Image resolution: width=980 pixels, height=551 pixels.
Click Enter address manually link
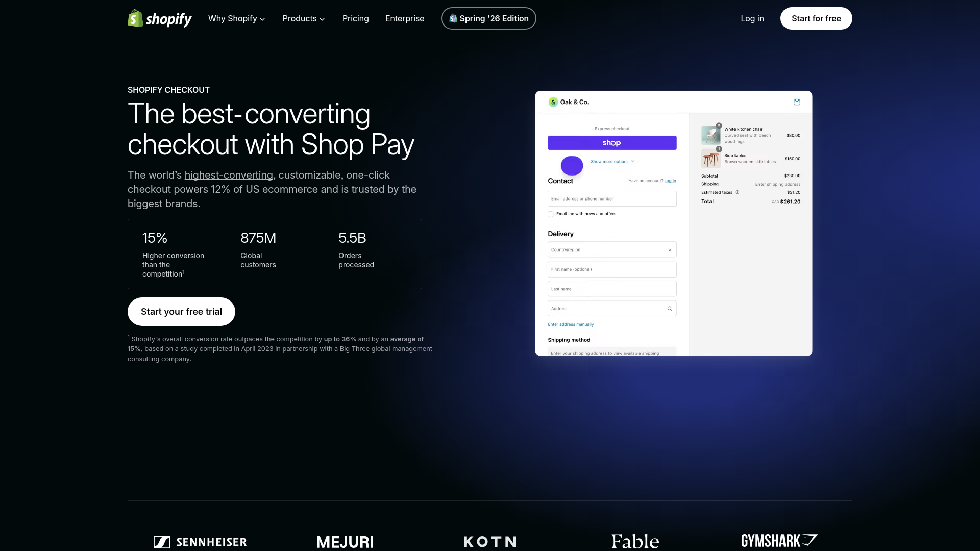[x=571, y=324]
